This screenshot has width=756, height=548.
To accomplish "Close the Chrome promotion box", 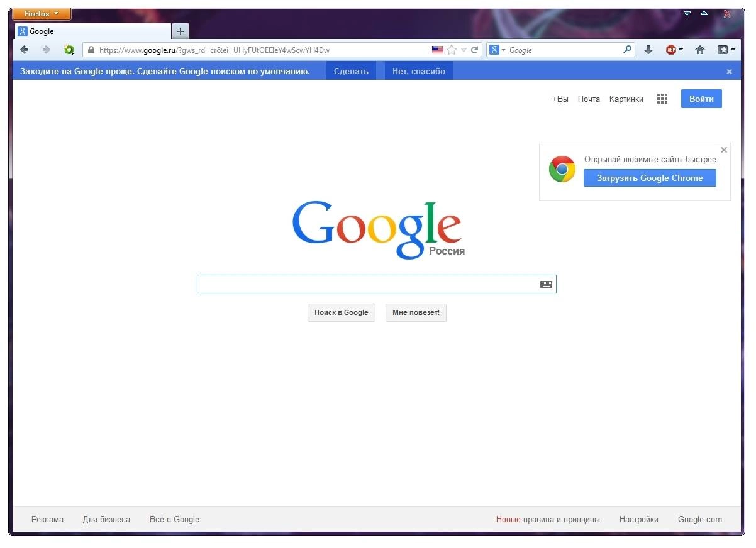I will tap(724, 150).
